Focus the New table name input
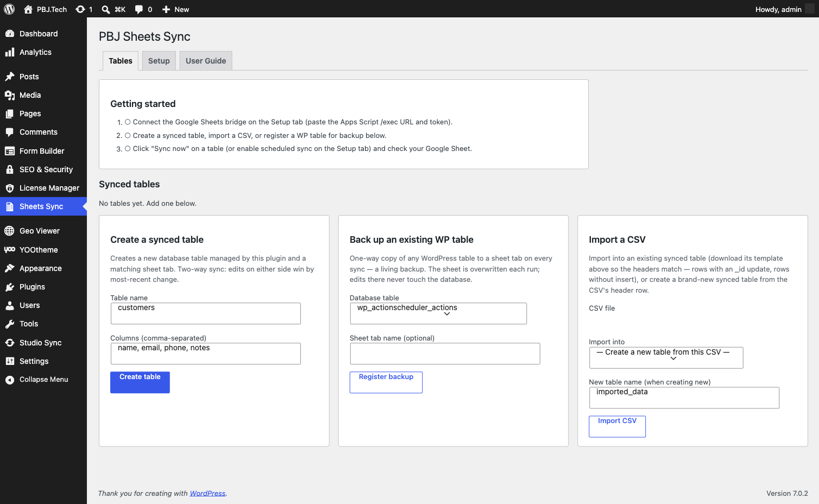 tap(684, 398)
